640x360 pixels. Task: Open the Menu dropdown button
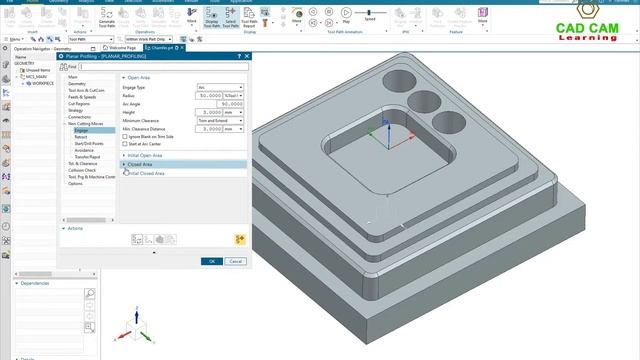14,39
